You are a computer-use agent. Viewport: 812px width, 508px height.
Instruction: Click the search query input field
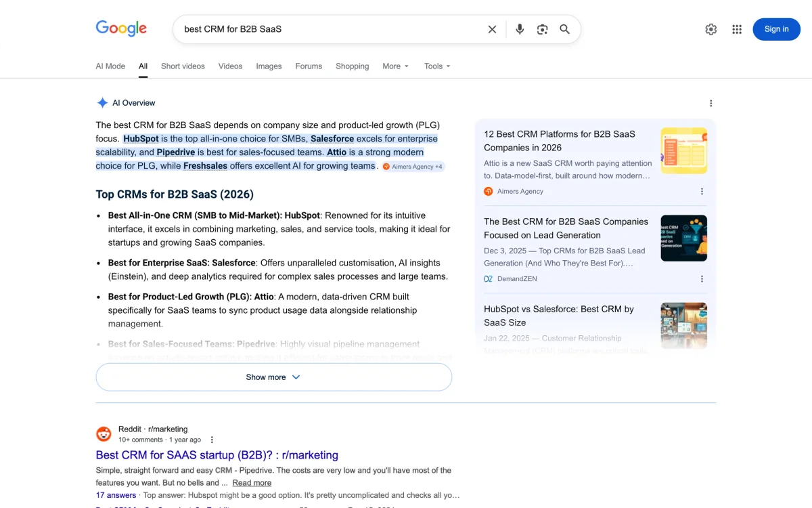click(x=332, y=29)
